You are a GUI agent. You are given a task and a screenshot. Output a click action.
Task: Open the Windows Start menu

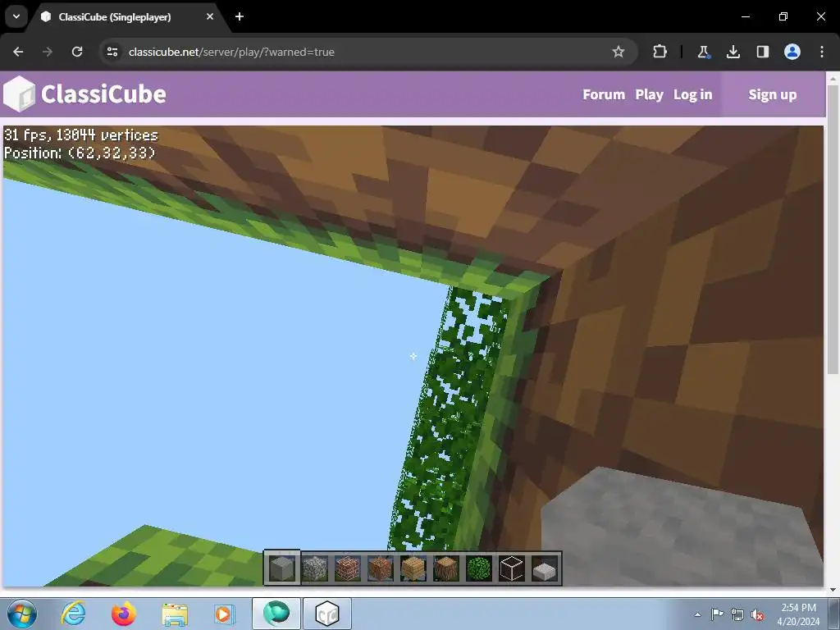(22, 614)
